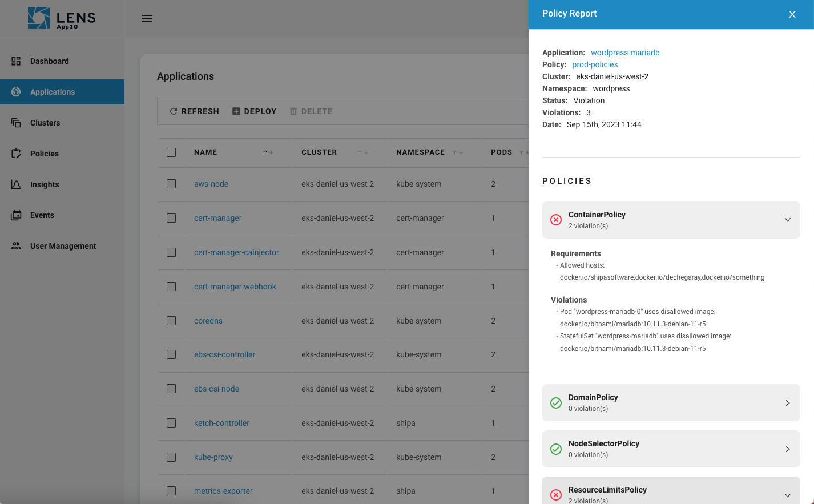Check the coredns row checkbox
This screenshot has height=504, width=814.
(x=171, y=321)
